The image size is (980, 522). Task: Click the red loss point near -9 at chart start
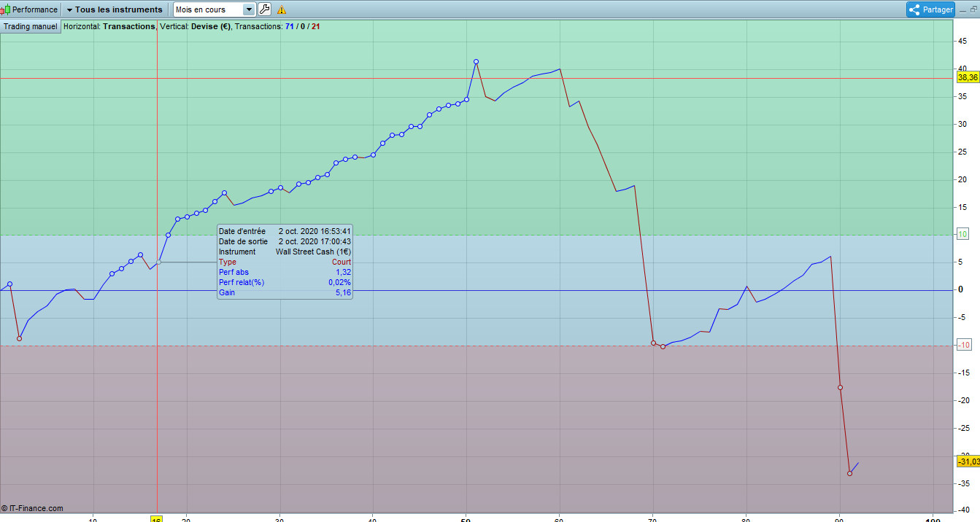[20, 338]
